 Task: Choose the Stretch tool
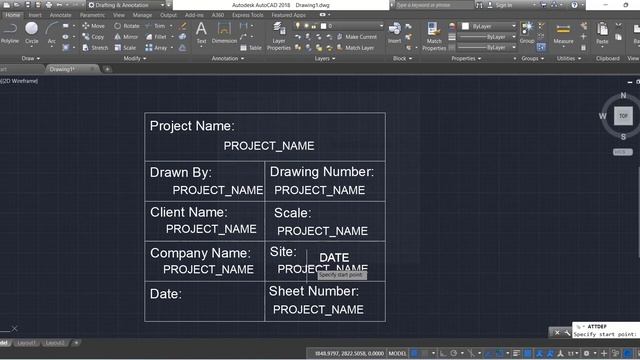point(95,48)
